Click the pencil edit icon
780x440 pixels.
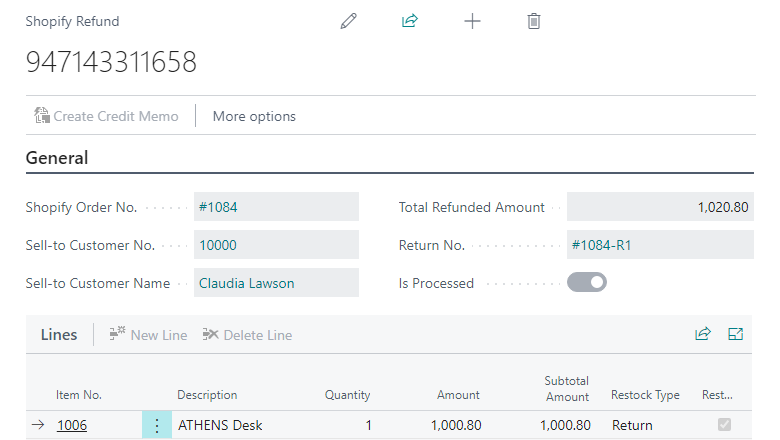pyautogui.click(x=349, y=21)
